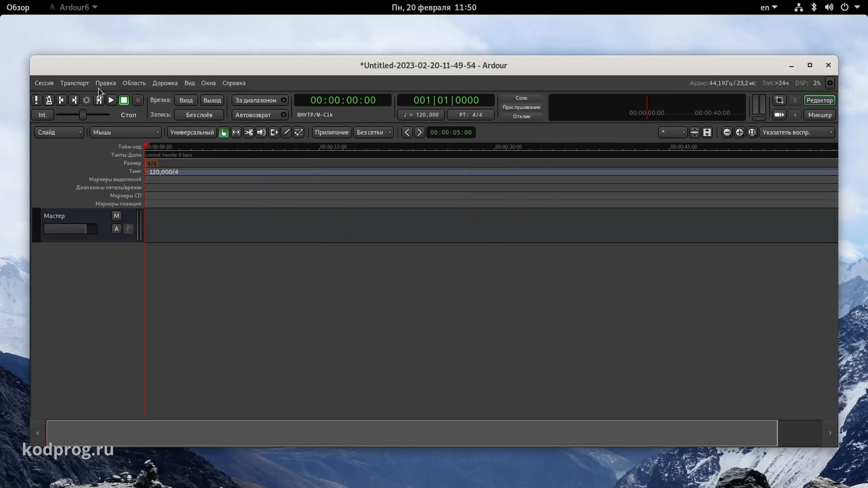
Task: Jump to session end icon
Action: 74,100
